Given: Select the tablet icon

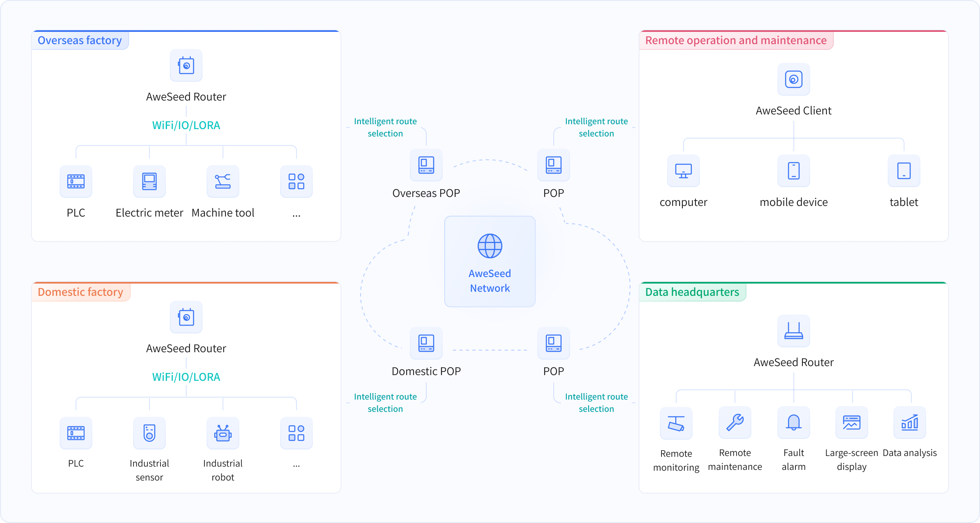Looking at the screenshot, I should (x=904, y=171).
